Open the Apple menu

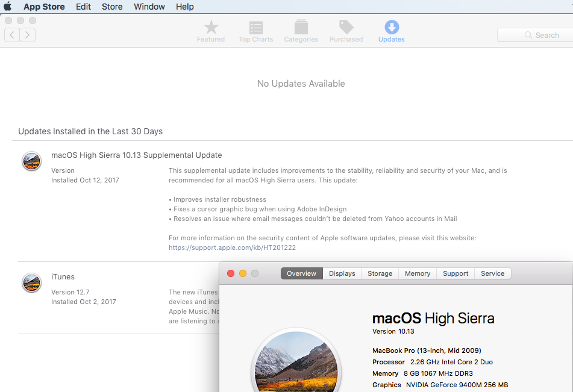(7, 7)
